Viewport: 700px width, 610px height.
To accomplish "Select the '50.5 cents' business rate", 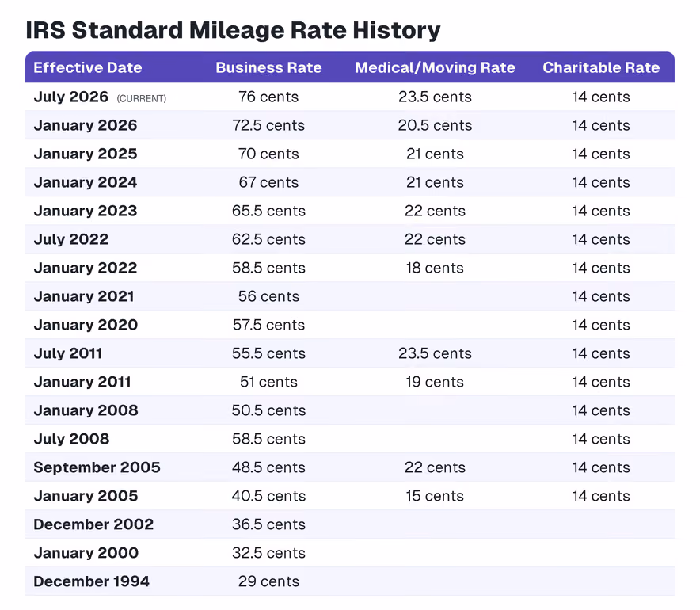I will 268,411.
